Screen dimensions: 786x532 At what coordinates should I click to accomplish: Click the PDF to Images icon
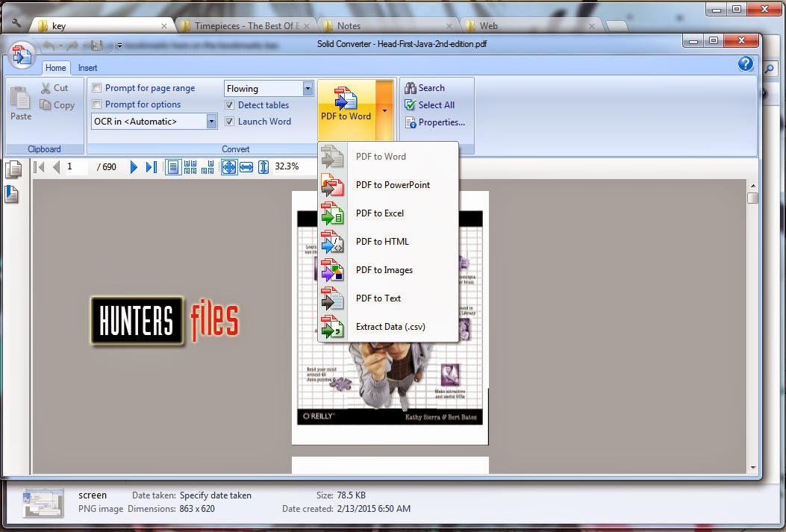tap(332, 270)
